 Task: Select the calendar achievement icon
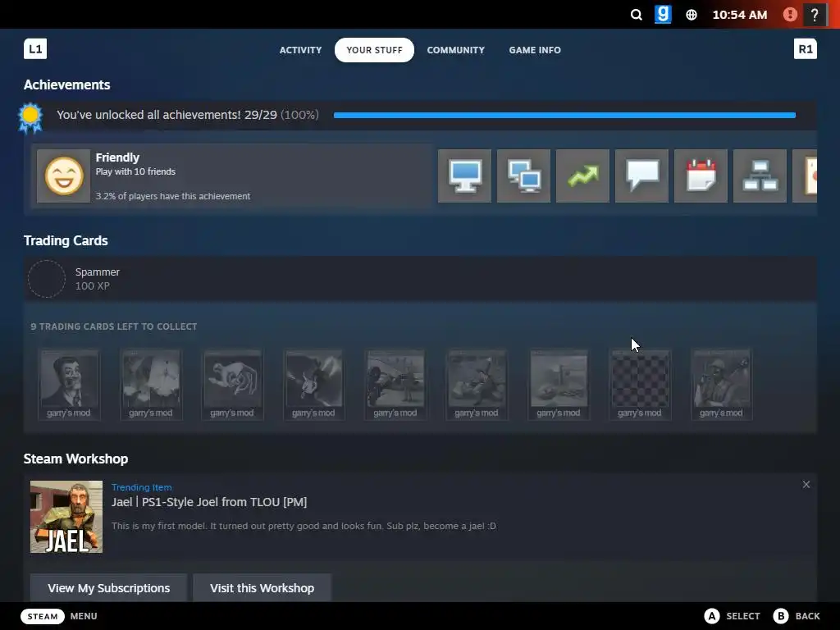[701, 176]
